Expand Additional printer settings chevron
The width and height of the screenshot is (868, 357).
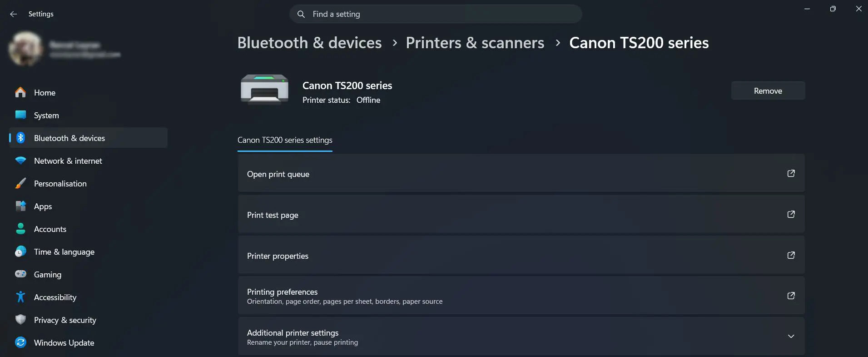pos(791,337)
